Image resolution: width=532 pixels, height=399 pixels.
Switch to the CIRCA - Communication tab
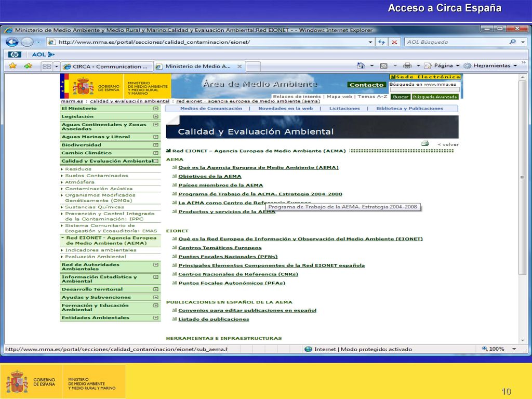107,66
